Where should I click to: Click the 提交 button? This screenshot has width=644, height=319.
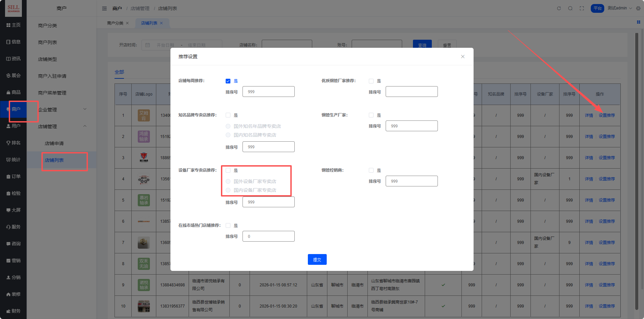(317, 259)
